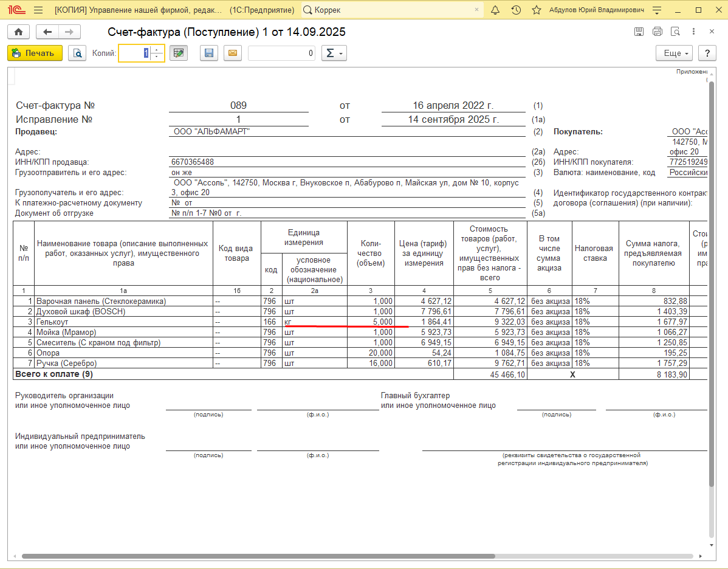Image resolution: width=728 pixels, height=569 pixels.
Task: Open favorites star
Action: coord(536,10)
